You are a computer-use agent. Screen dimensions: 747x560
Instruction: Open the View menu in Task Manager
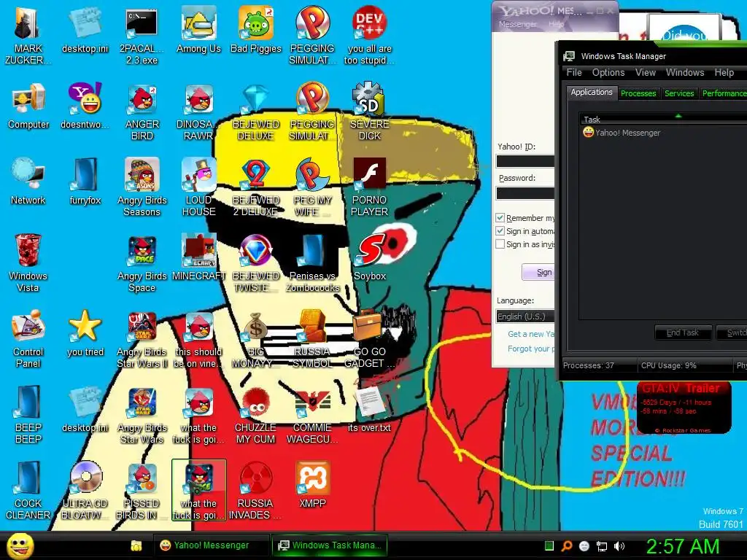646,72
